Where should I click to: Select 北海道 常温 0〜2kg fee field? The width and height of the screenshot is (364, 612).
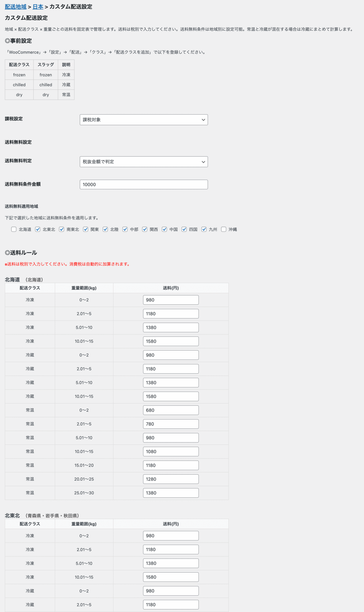pos(171,410)
